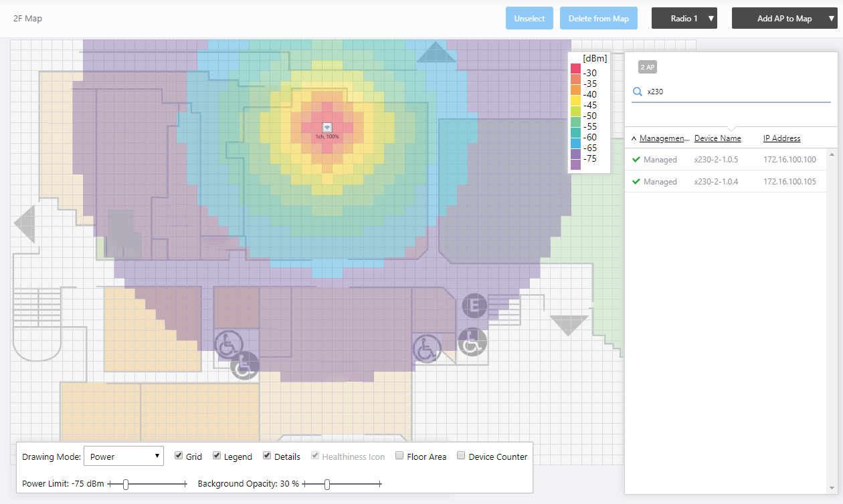Open the Radio 1 dropdown

pyautogui.click(x=684, y=19)
